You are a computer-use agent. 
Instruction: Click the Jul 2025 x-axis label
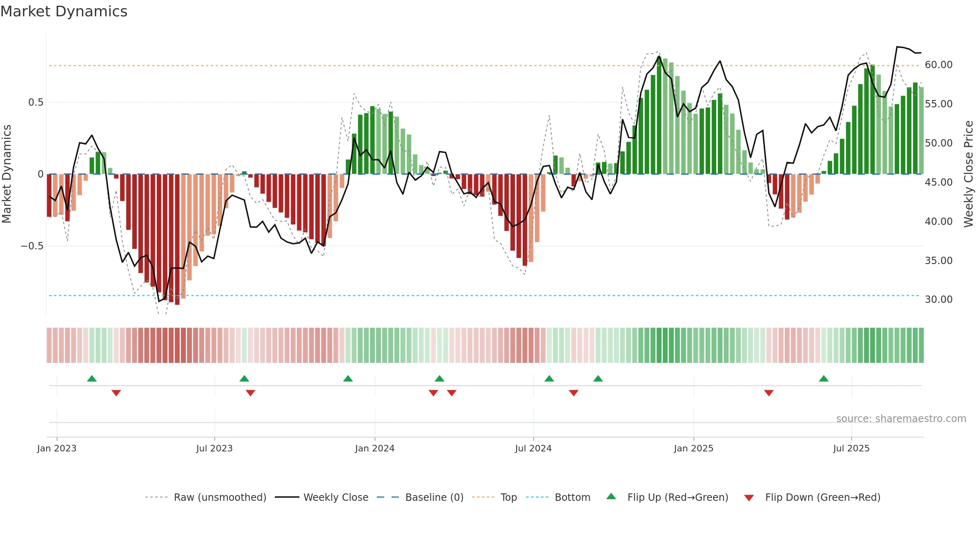coord(851,448)
